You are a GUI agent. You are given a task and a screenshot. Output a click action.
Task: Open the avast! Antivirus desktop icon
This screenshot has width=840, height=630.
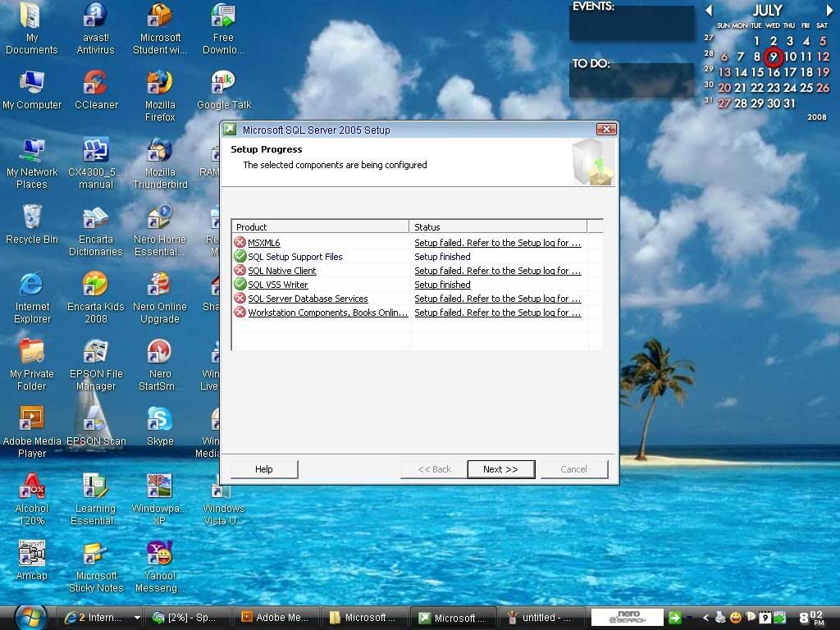95,16
